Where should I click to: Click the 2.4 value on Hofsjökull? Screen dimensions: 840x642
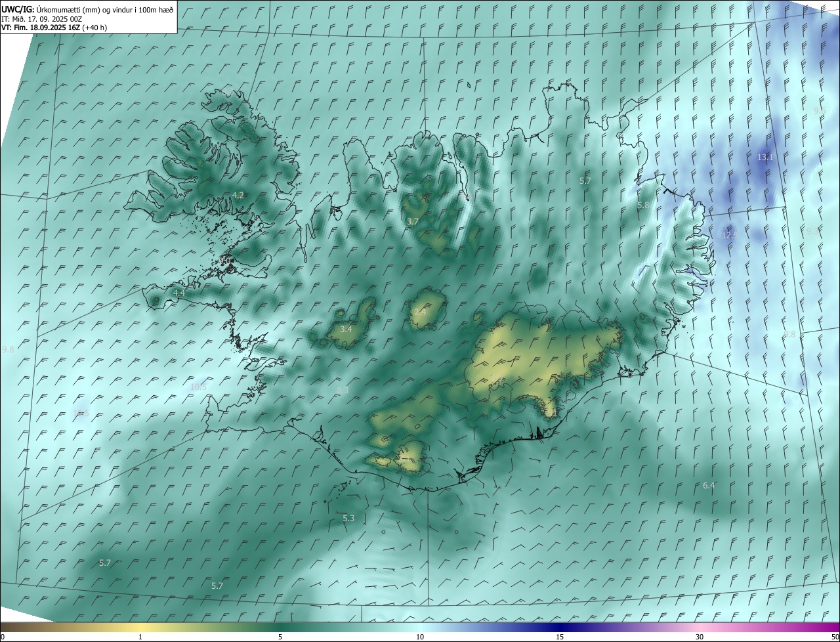coord(420,312)
